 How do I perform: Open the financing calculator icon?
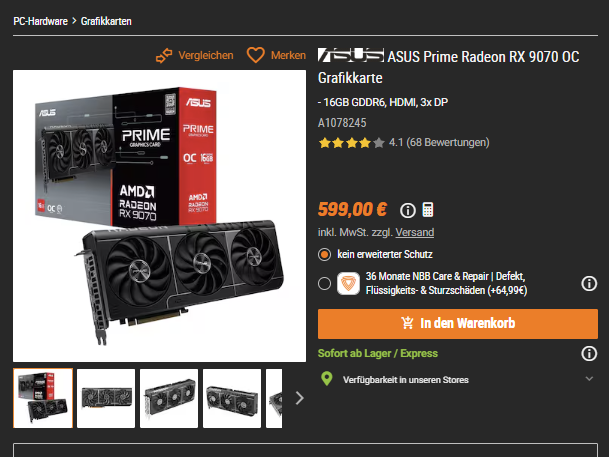(428, 210)
